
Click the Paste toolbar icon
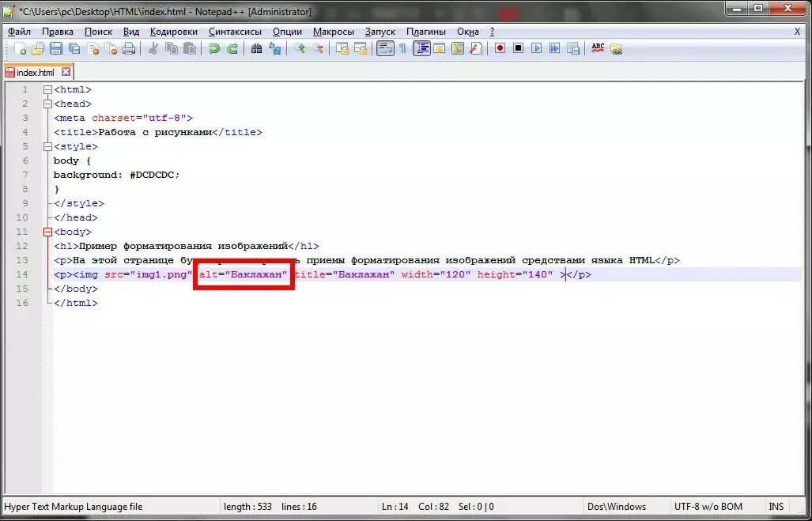point(190,49)
